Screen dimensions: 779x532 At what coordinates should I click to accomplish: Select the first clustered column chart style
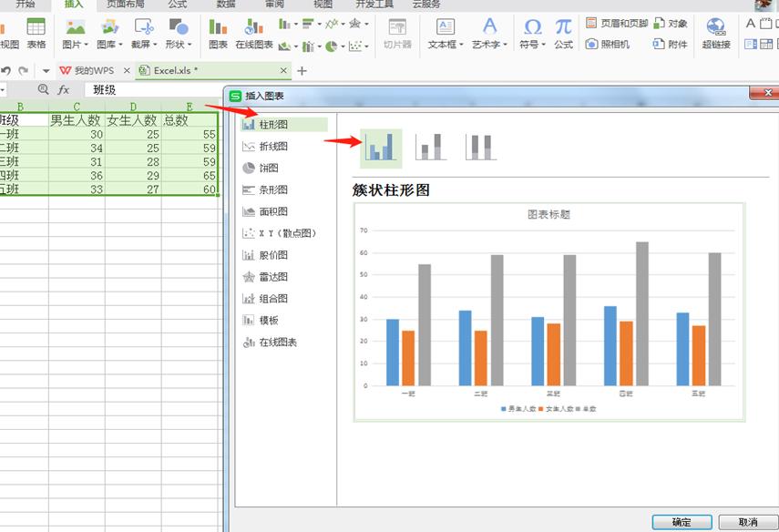[382, 146]
